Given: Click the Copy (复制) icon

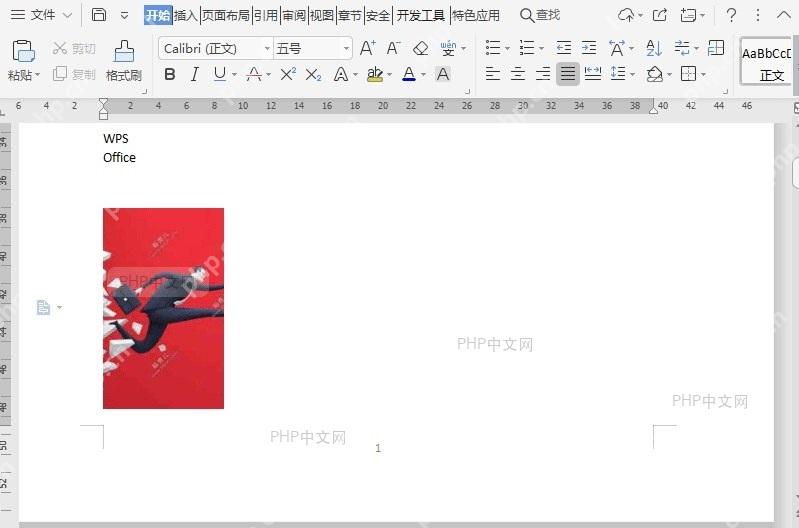Looking at the screenshot, I should (x=60, y=74).
